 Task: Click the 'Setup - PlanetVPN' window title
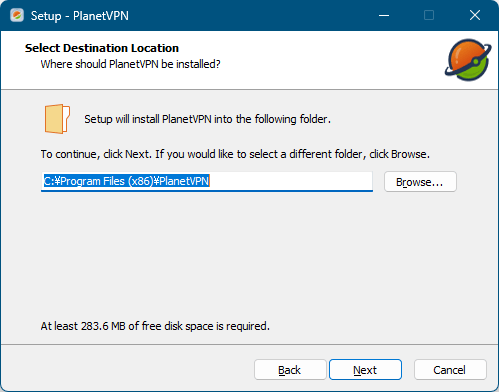pos(80,16)
